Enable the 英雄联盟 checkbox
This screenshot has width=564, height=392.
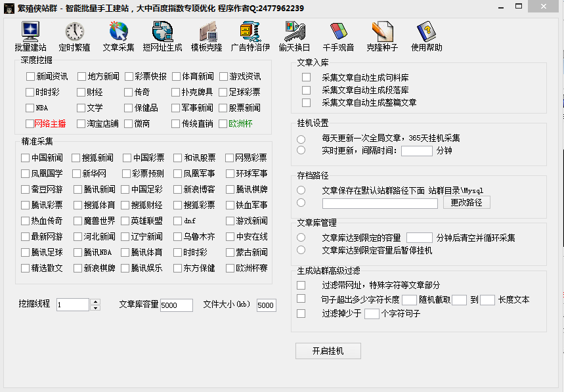[x=125, y=221]
